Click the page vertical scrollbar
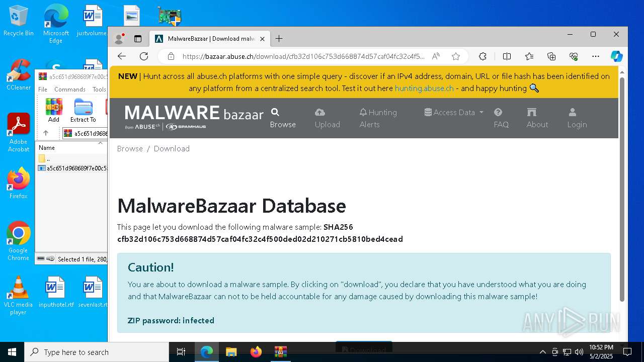The image size is (644, 362). [622, 189]
